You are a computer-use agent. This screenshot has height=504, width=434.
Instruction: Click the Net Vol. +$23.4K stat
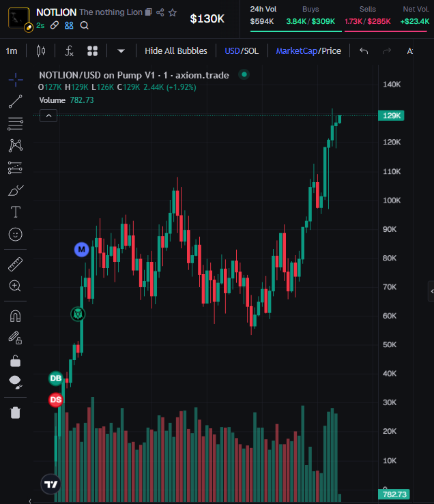[x=415, y=16]
